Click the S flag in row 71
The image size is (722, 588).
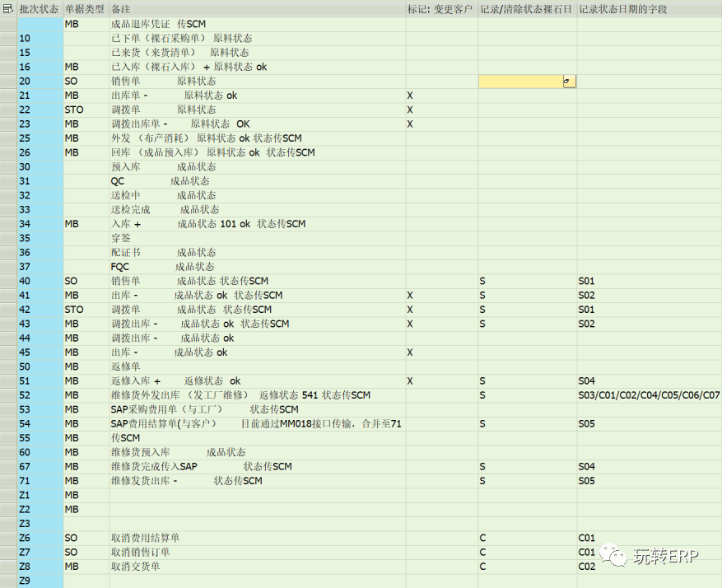[482, 481]
